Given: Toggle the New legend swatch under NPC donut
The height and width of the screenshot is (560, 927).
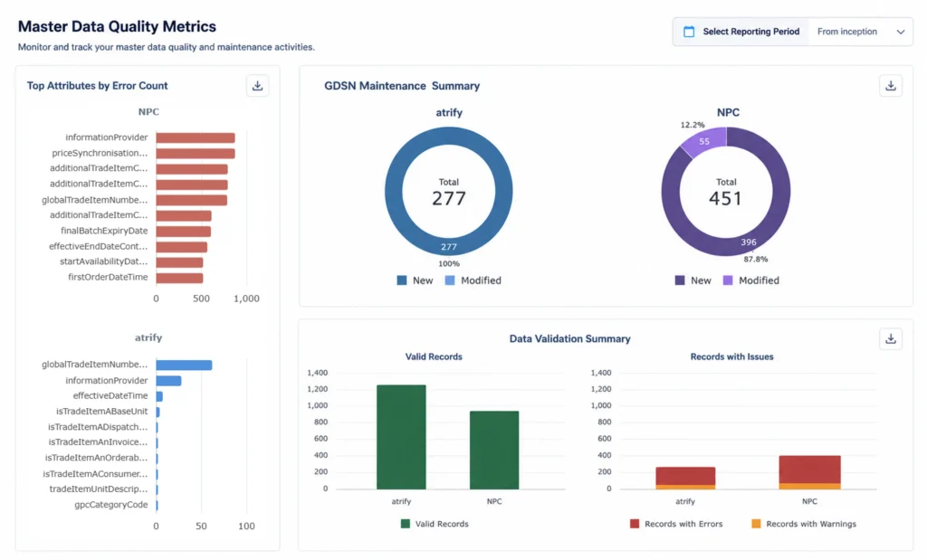Looking at the screenshot, I should tap(680, 280).
